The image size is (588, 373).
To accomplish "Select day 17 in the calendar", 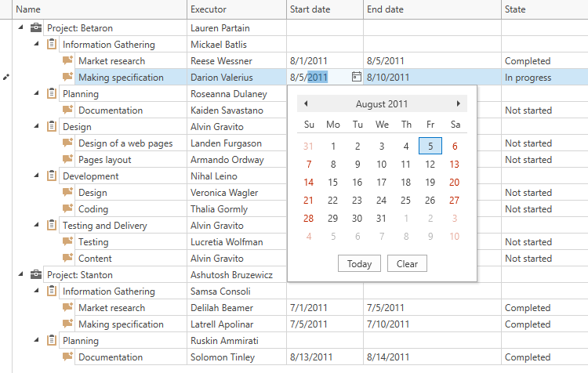I will (382, 183).
